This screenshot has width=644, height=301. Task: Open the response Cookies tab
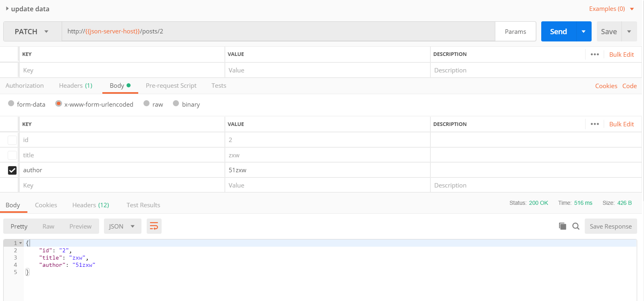click(46, 205)
